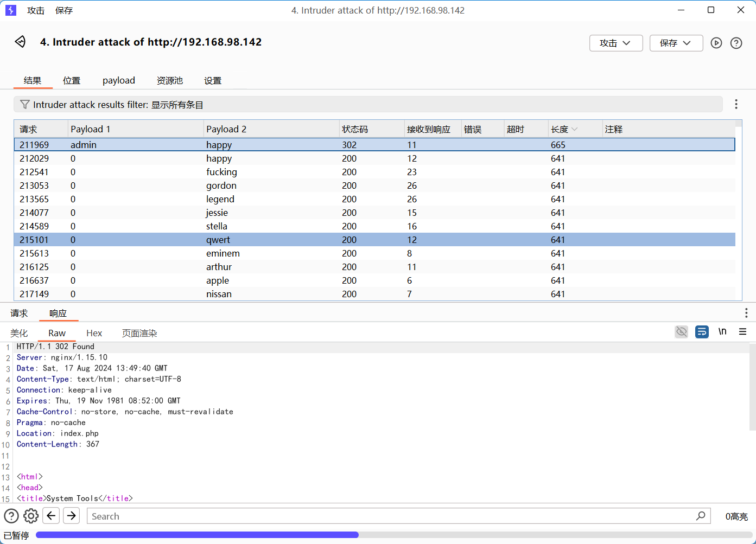Open response viewer hamburger menu
756x544 pixels.
pyautogui.click(x=742, y=331)
